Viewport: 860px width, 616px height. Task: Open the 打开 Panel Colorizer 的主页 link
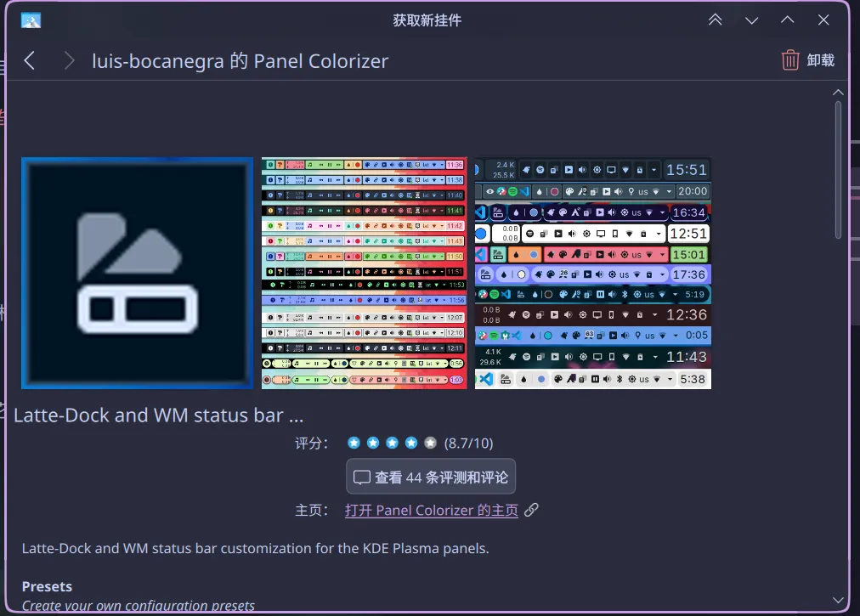431,510
